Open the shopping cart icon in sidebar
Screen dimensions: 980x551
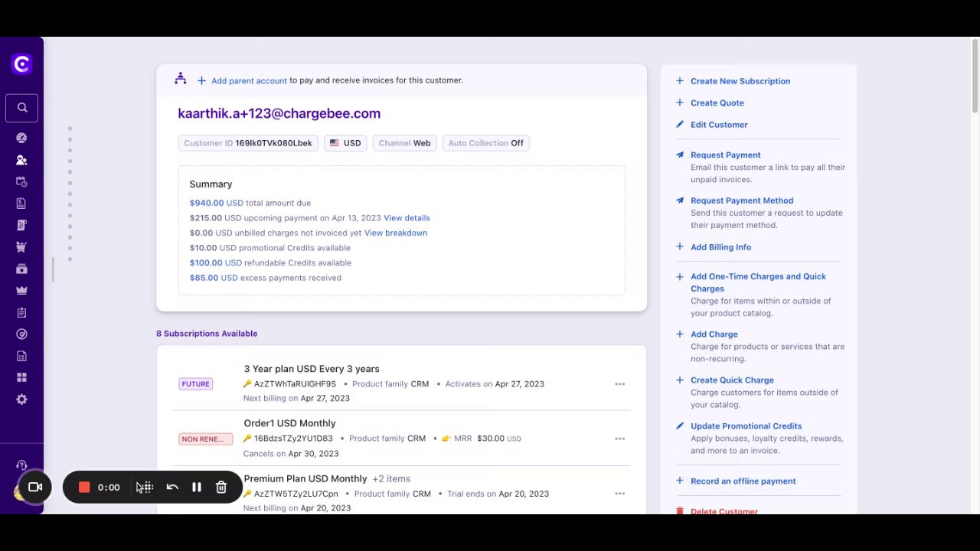pyautogui.click(x=21, y=246)
